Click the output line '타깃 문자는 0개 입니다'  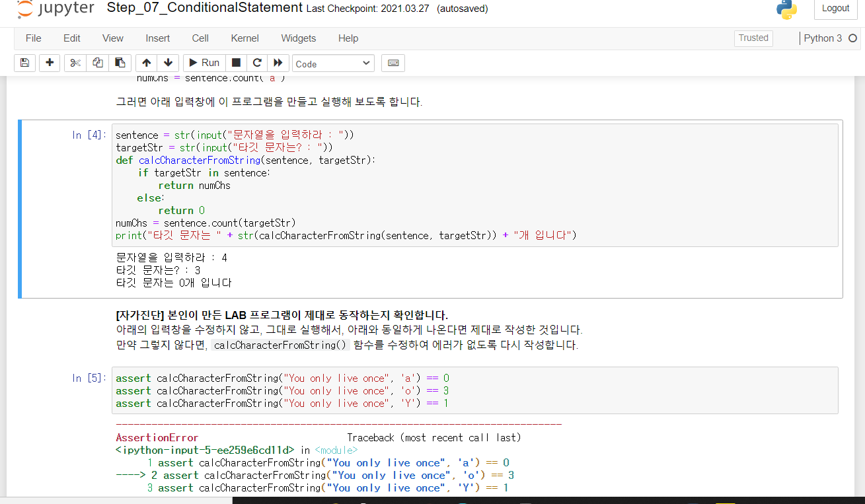point(174,283)
